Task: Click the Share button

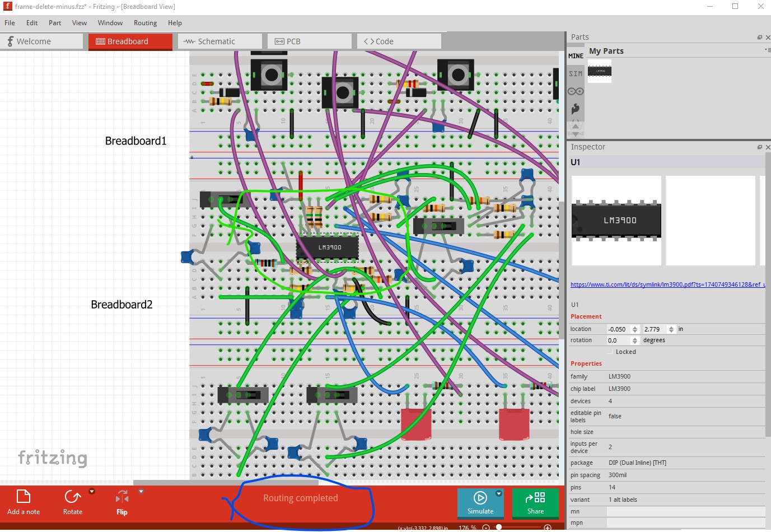Action: [x=535, y=503]
